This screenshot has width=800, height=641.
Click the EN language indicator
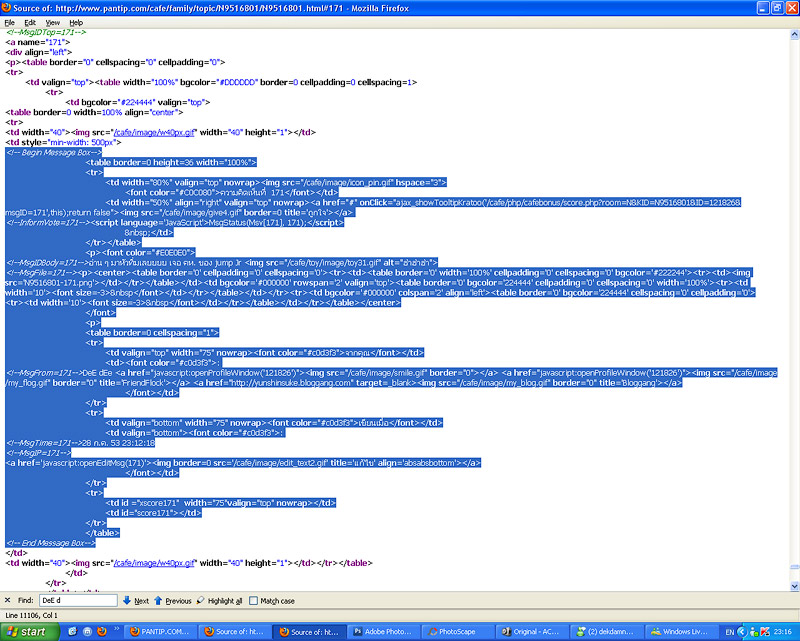coord(729,632)
